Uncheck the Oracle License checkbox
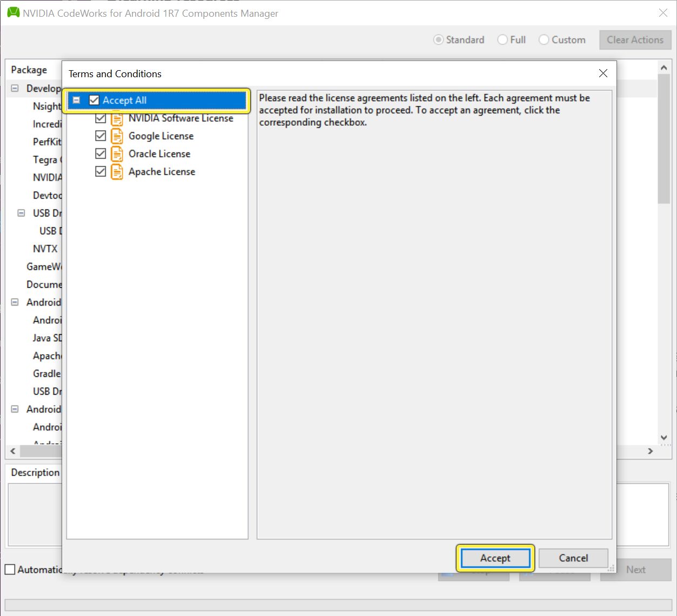677x616 pixels. pyautogui.click(x=100, y=153)
